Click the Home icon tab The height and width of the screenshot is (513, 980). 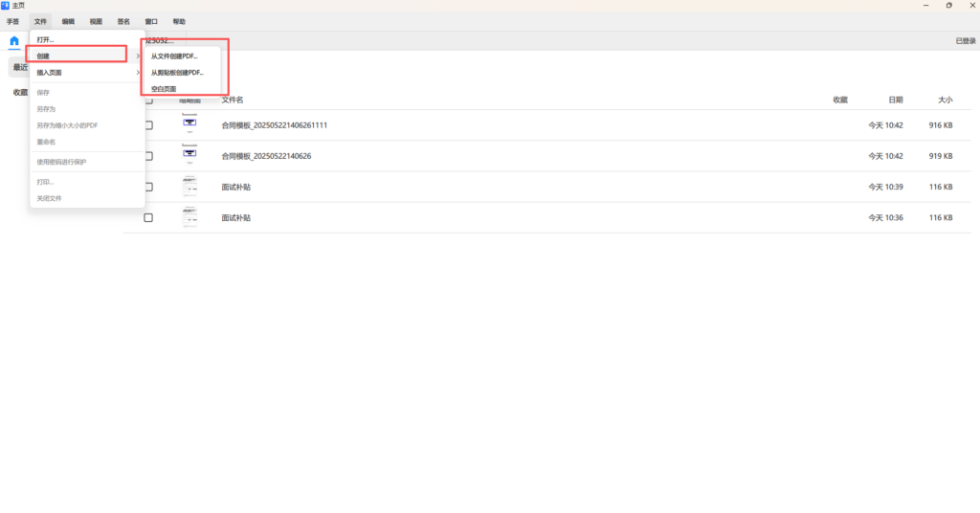(x=14, y=41)
